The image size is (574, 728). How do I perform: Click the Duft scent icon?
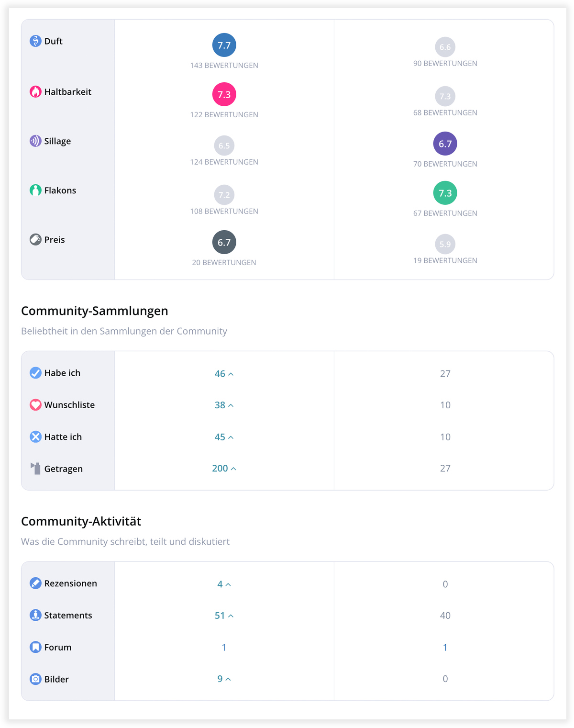(35, 41)
